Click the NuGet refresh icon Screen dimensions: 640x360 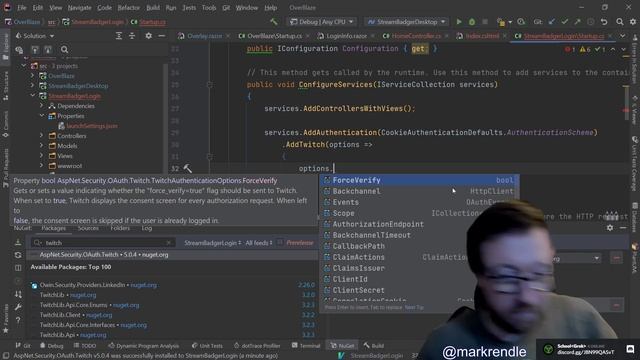pos(18,255)
